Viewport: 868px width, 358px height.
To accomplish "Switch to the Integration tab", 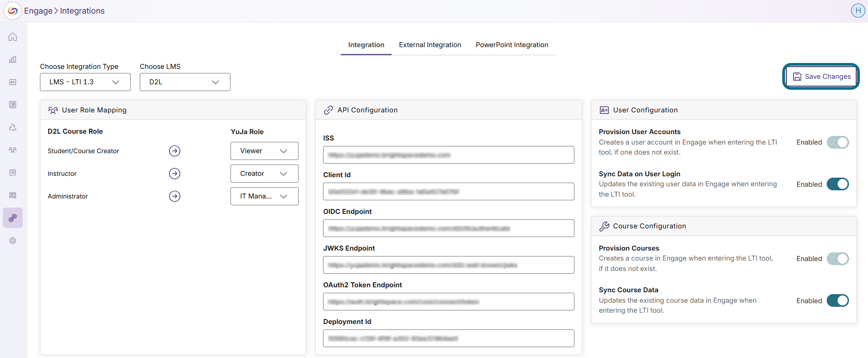I will (366, 45).
